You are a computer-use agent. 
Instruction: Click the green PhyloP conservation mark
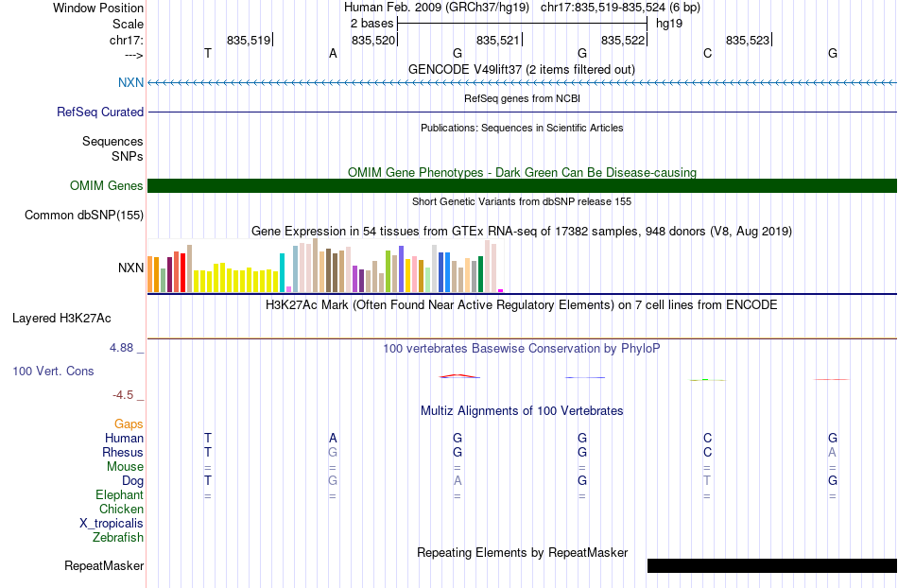[707, 380]
